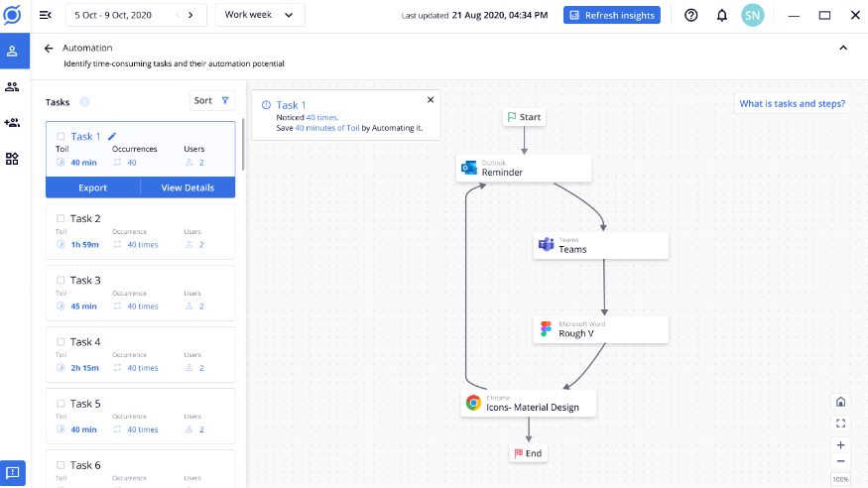Open the dashboard grid icon in sidebar

pos(12,158)
